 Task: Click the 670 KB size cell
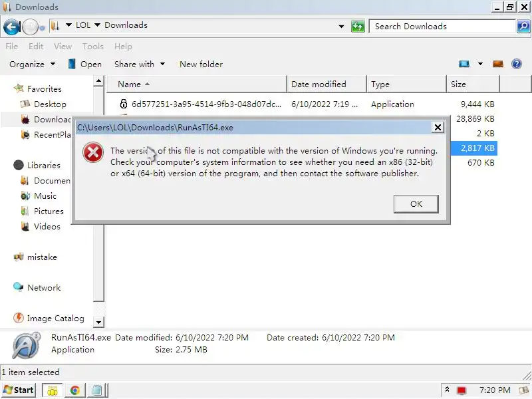[x=481, y=162]
